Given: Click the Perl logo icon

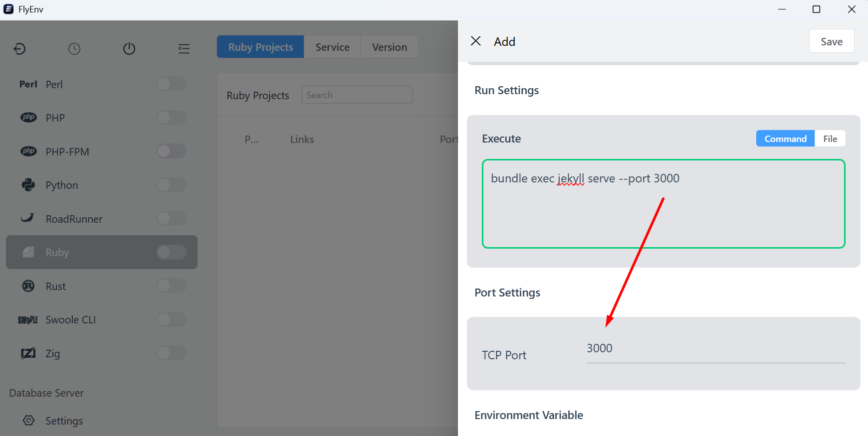Looking at the screenshot, I should [x=28, y=84].
